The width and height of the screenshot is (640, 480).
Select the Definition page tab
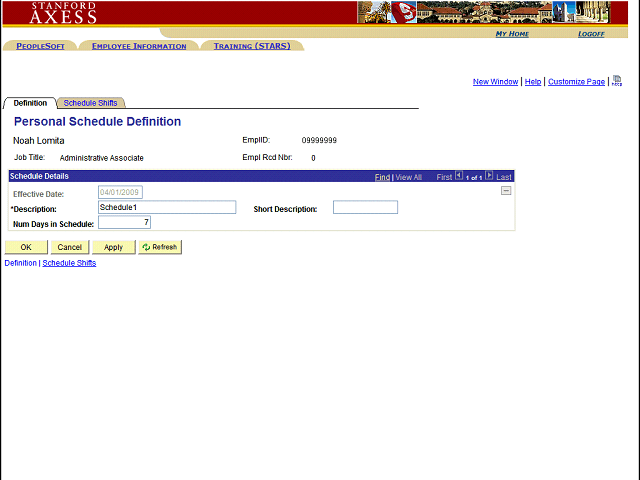tap(30, 103)
